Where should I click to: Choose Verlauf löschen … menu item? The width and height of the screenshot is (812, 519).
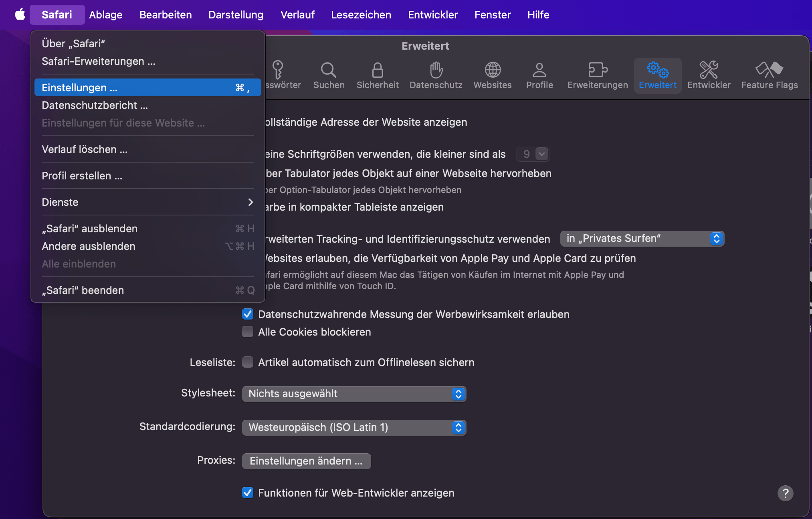tap(147, 149)
